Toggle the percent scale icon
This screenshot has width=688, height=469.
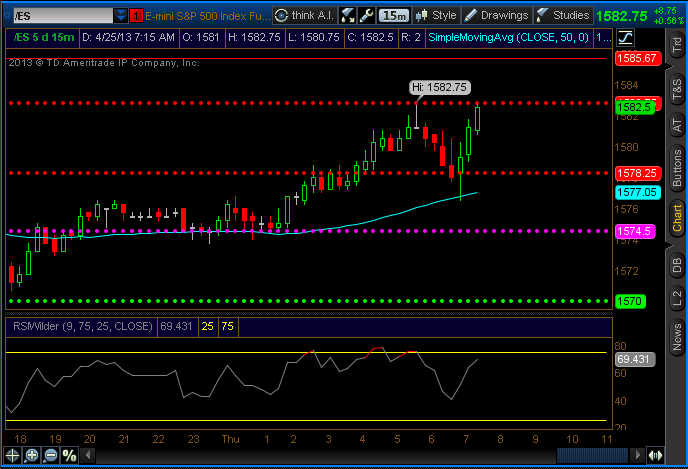(69, 455)
